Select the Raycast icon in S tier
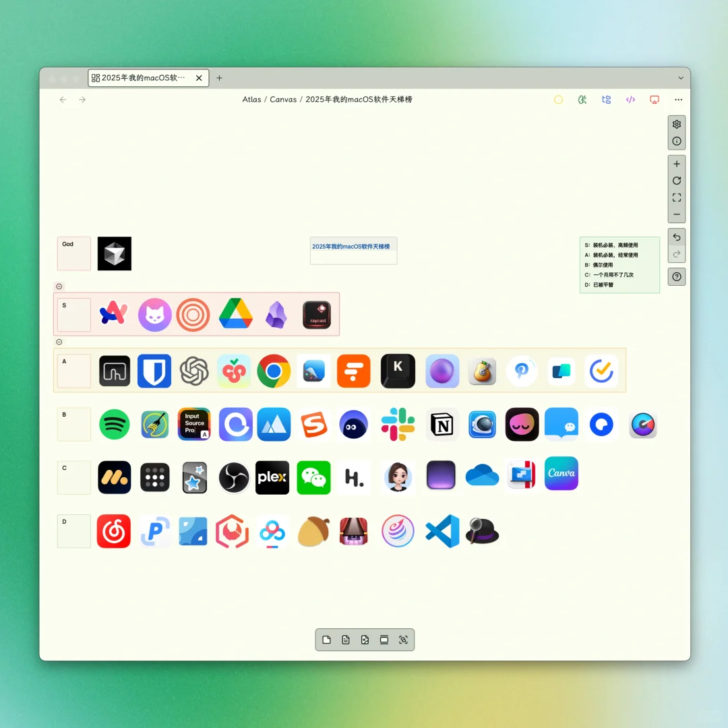728x728 pixels. coord(317,315)
